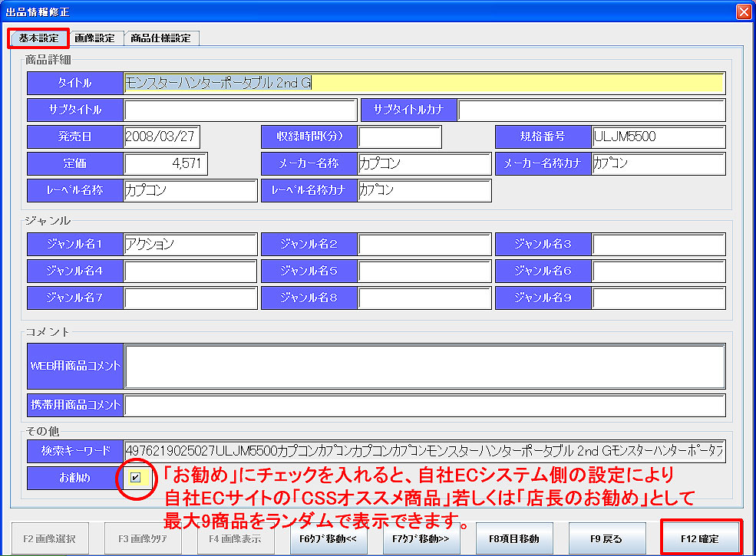Click the 携帯用商品コメント field
Viewport: 756px width, 556px height.
424,405
